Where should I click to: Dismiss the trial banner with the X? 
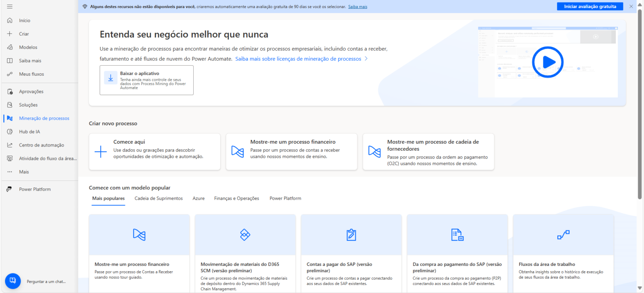[631, 6]
